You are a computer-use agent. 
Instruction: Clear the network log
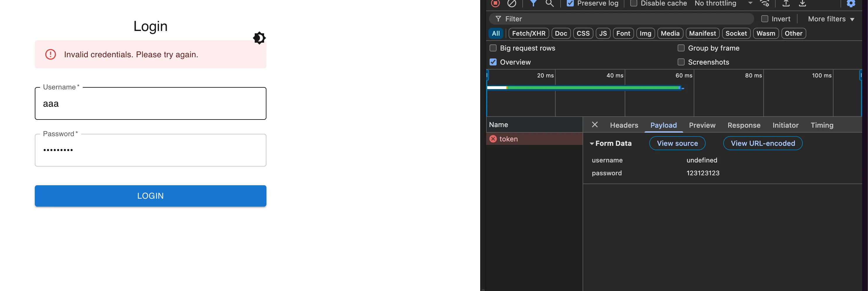511,4
